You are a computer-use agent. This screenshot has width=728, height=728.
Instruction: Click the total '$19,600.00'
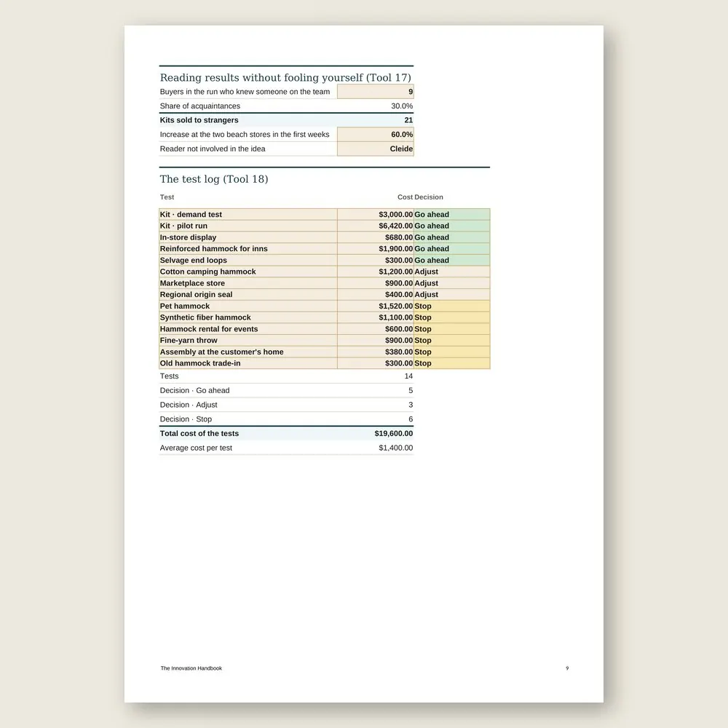point(394,433)
